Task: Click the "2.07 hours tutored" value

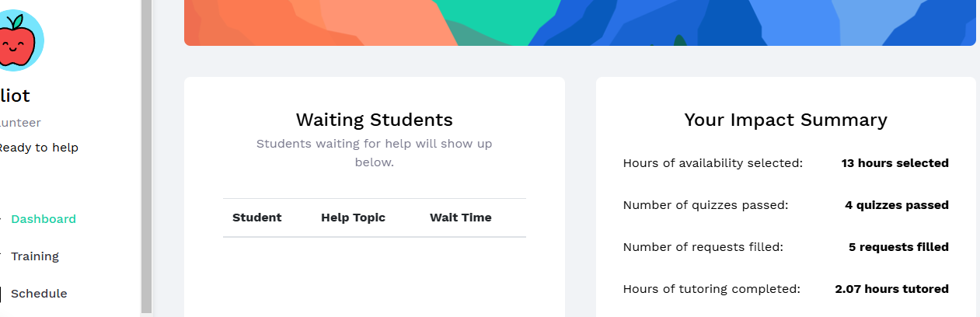Action: coord(891,289)
